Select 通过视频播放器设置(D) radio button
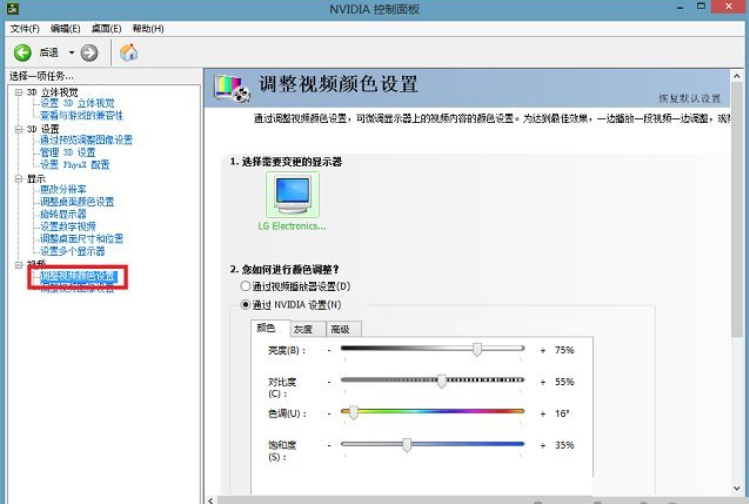 [246, 286]
